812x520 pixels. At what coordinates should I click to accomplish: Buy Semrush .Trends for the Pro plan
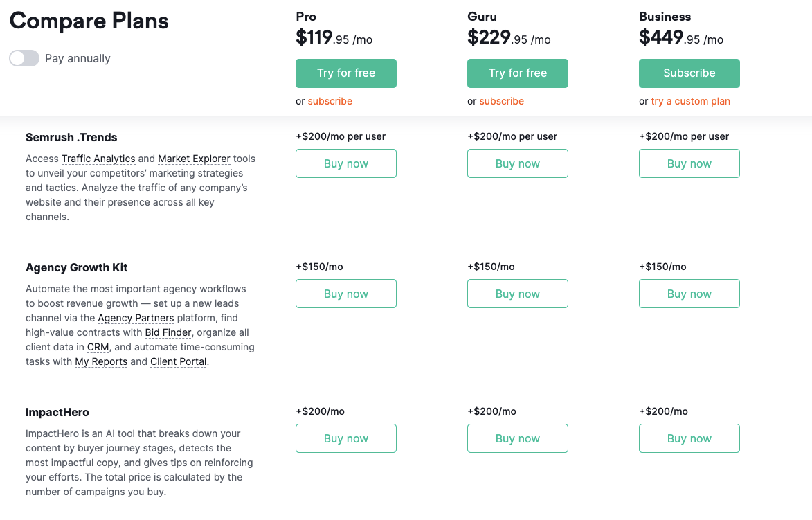point(346,163)
